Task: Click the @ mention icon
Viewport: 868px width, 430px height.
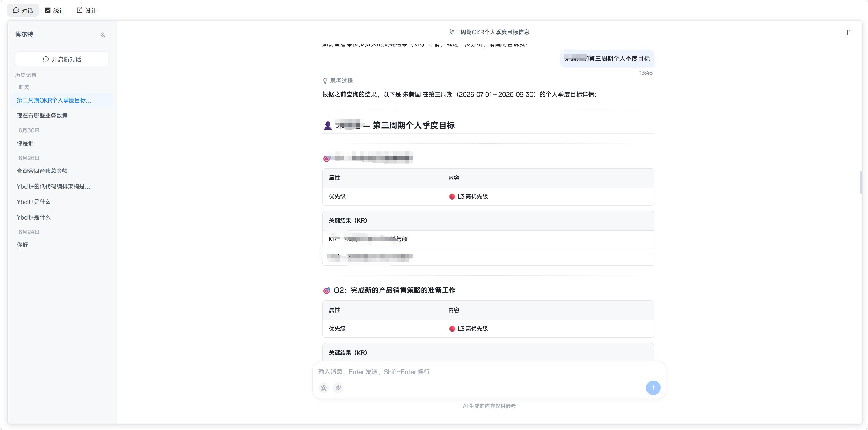Action: (323, 388)
